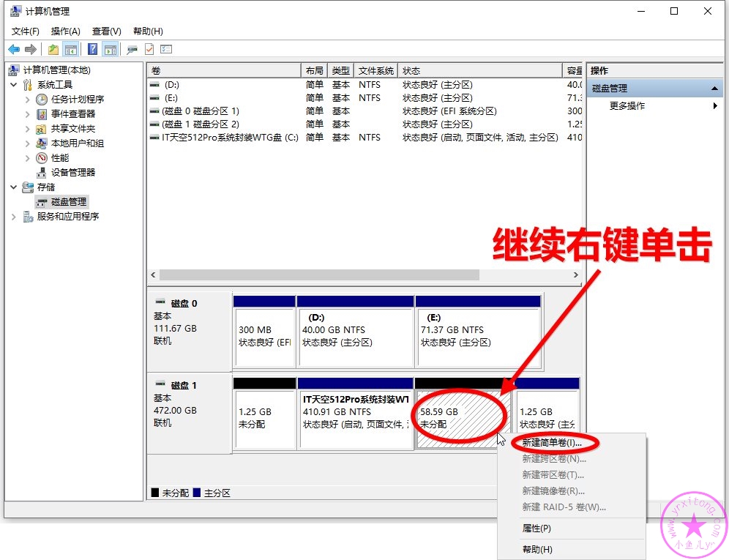Select the (E:) volume row in list
The image size is (729, 560).
click(365, 97)
